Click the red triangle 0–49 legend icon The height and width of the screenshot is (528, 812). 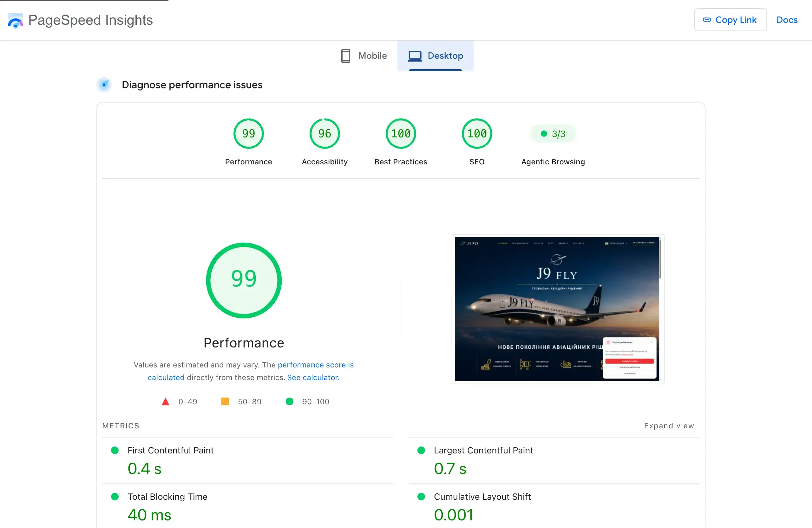[166, 401]
